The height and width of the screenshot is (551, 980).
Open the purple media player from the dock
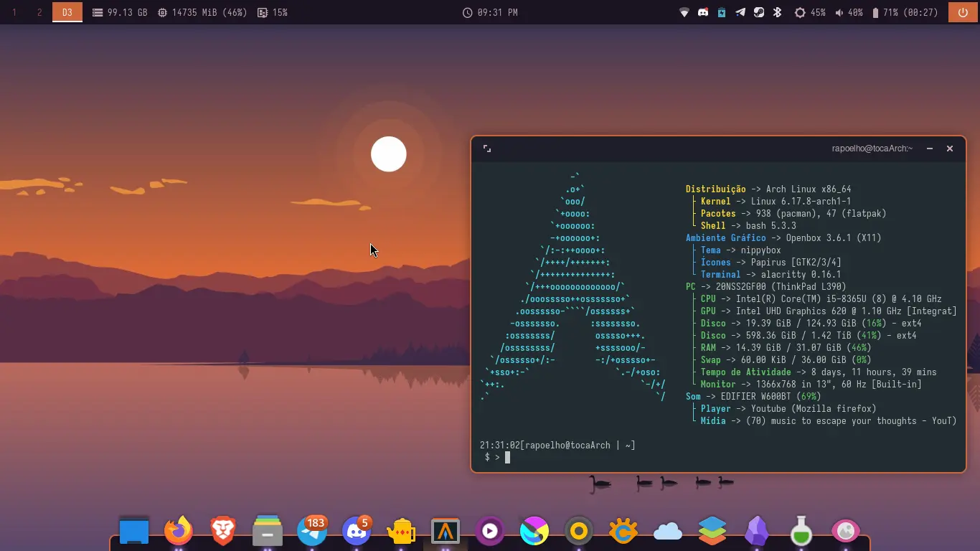point(490,531)
